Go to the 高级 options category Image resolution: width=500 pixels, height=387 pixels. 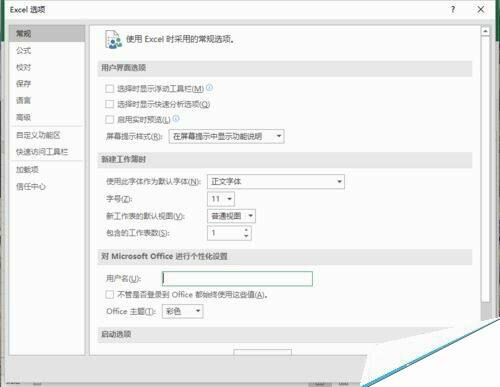[47, 117]
